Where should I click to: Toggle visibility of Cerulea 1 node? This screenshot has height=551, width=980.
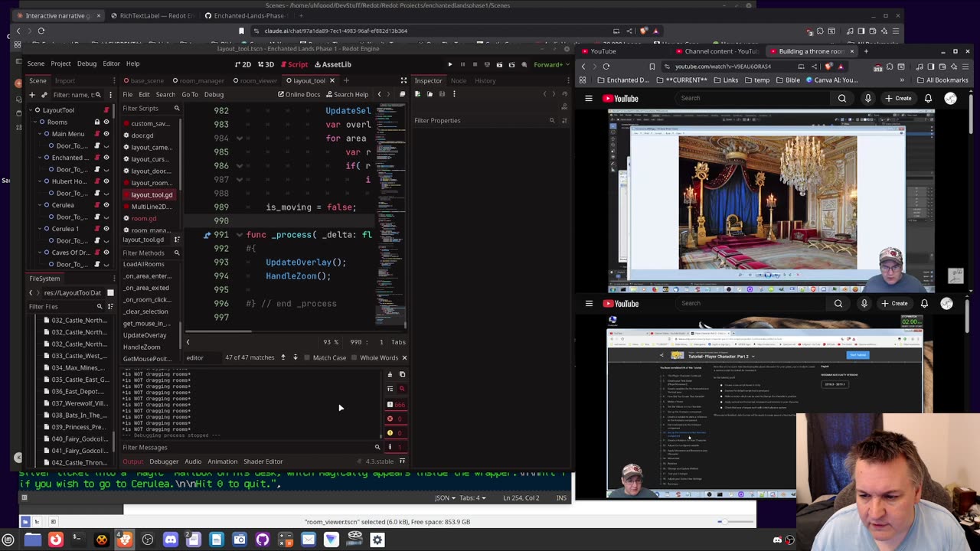(x=106, y=229)
